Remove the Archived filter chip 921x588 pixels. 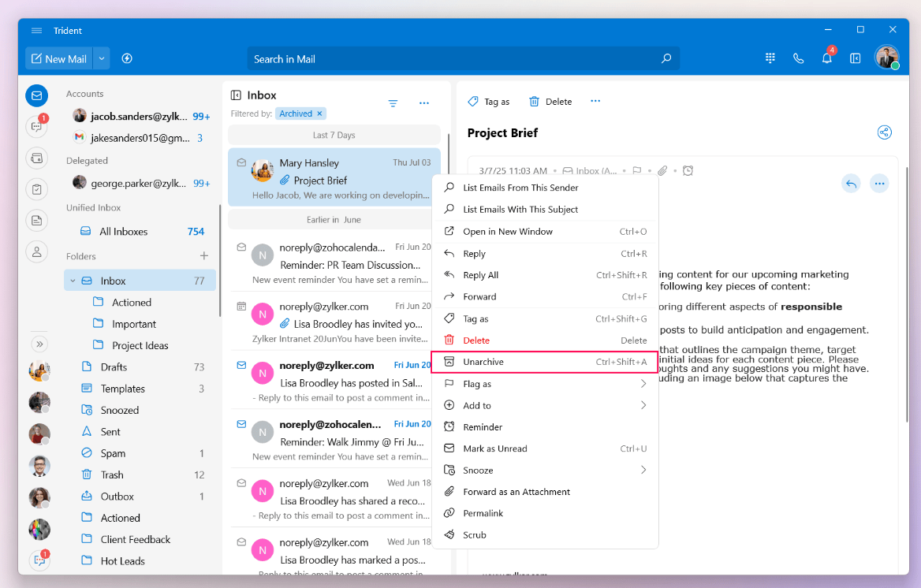(x=319, y=114)
